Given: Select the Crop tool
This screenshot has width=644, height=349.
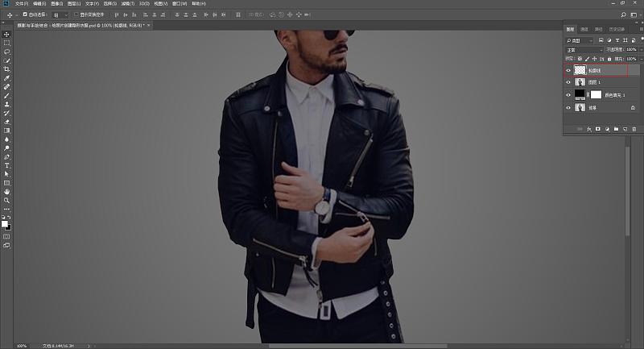Looking at the screenshot, I should (6, 69).
